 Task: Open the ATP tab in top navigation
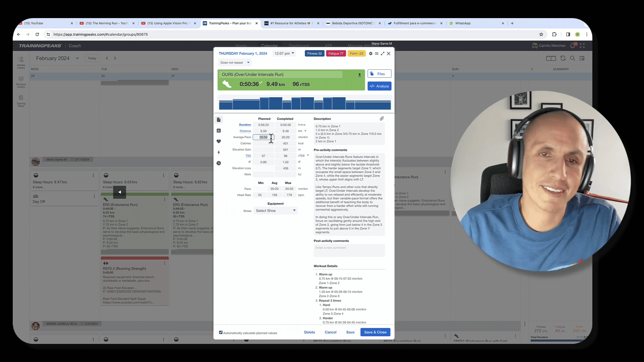point(328,46)
